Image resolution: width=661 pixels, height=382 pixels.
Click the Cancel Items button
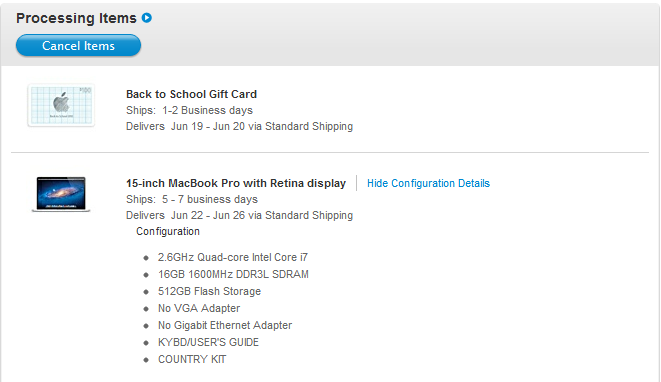coord(78,46)
